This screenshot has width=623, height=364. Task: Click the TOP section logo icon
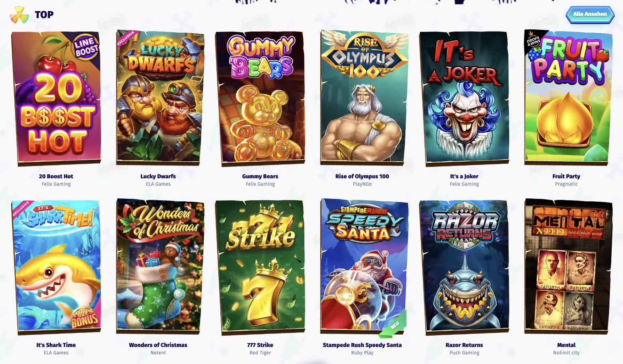(x=19, y=15)
